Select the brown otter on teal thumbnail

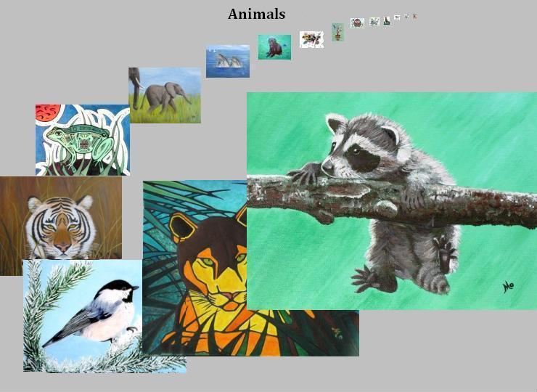[x=274, y=47]
